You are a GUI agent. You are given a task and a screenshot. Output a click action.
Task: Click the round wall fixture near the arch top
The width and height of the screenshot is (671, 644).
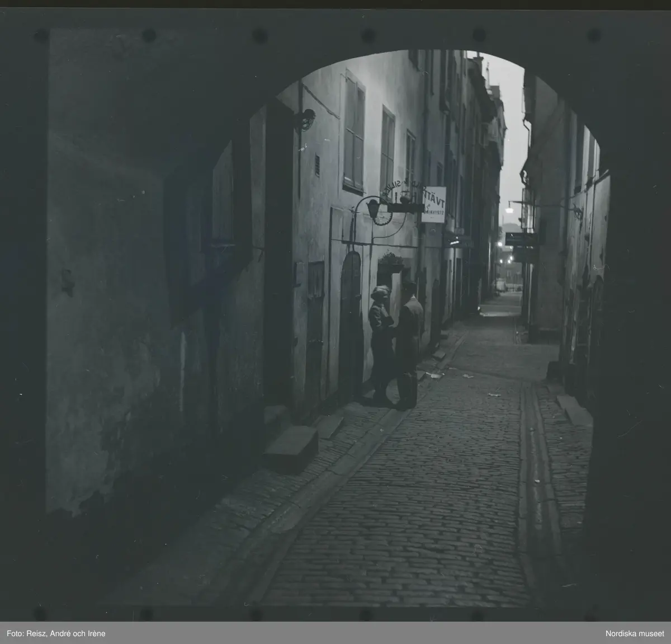coord(306,119)
